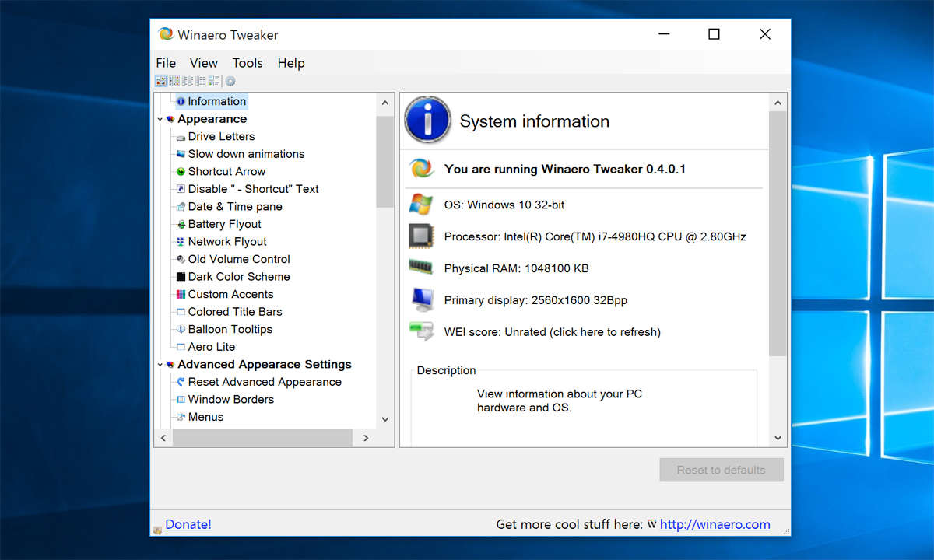Click the Windows flag icon beside OS

pos(421,205)
